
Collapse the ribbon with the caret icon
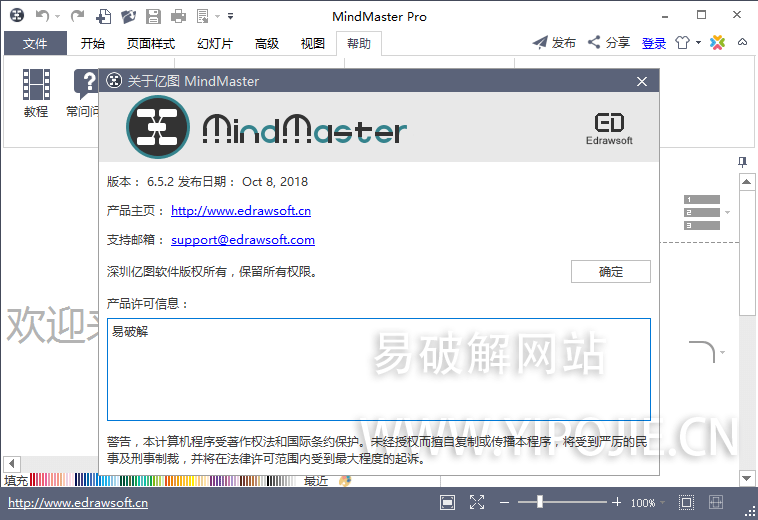point(742,43)
